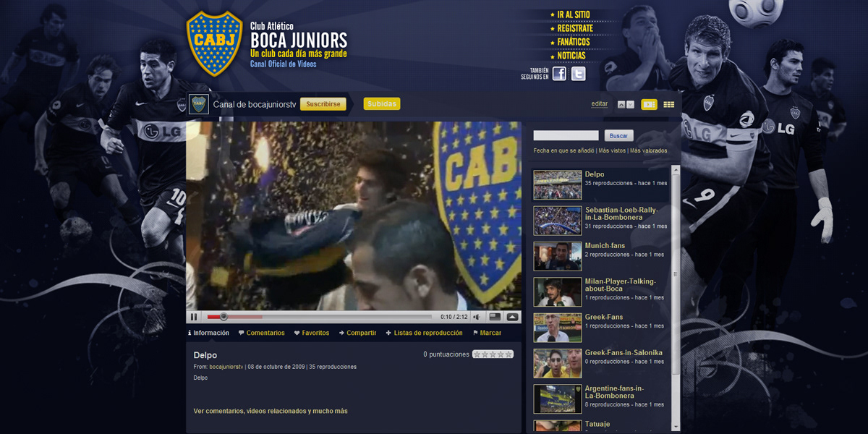The height and width of the screenshot is (434, 868).
Task: Pause the video with the pause button
Action: [x=193, y=317]
